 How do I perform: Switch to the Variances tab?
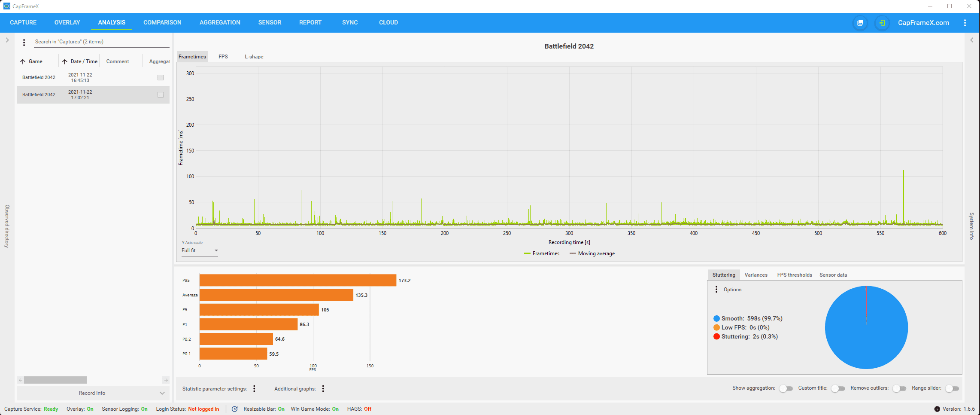pos(756,275)
